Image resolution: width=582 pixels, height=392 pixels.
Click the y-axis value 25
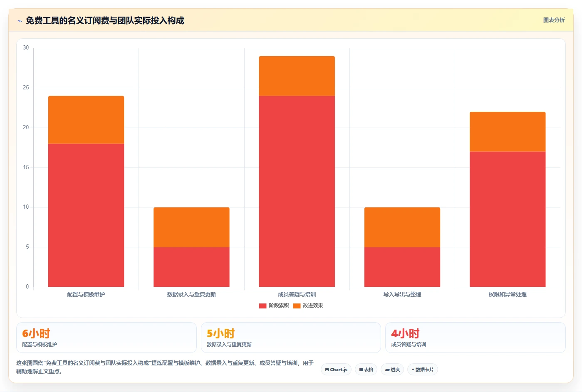tap(26, 88)
